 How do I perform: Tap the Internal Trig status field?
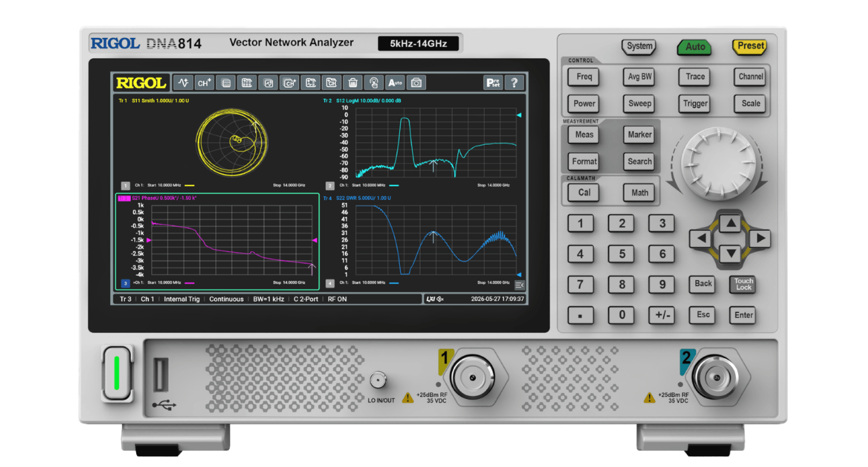click(x=182, y=299)
